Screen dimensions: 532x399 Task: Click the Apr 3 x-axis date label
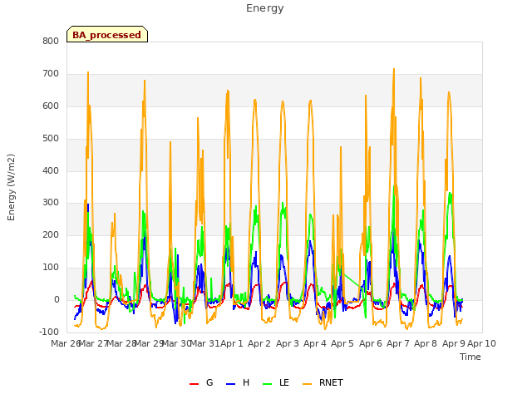click(x=288, y=343)
